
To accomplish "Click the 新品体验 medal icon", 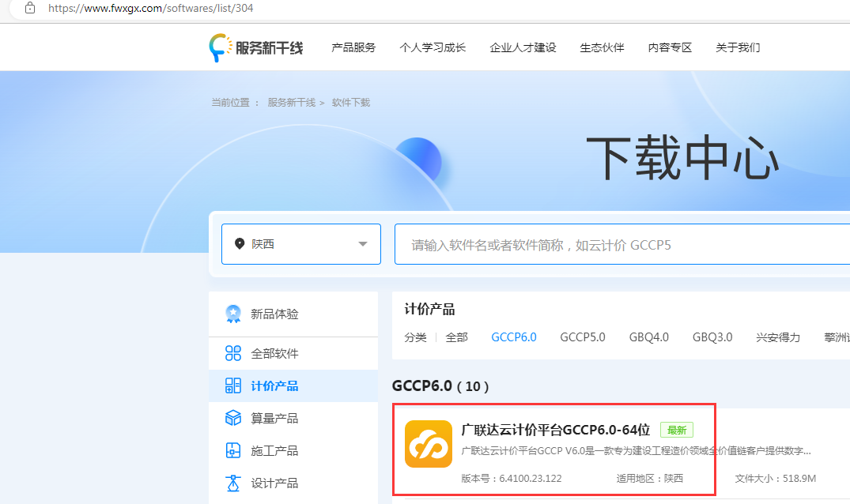I will tap(233, 314).
